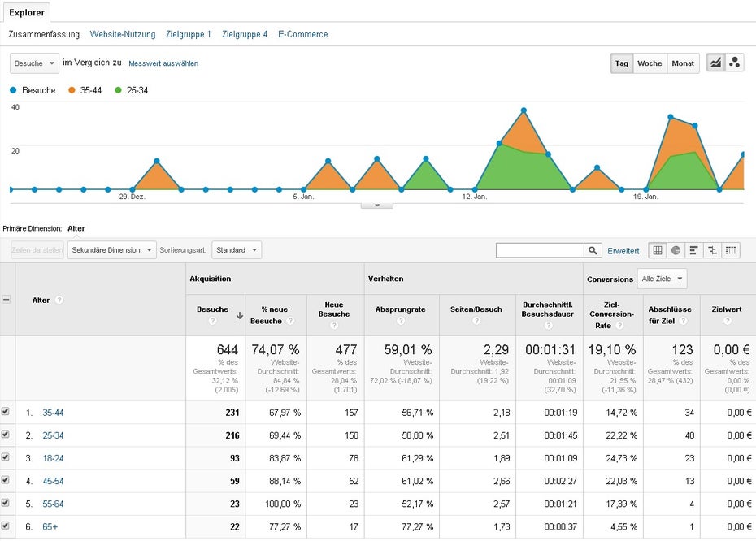Click the Alter primary dimension label
Viewport: 756px width, 541px height.
tap(76, 228)
